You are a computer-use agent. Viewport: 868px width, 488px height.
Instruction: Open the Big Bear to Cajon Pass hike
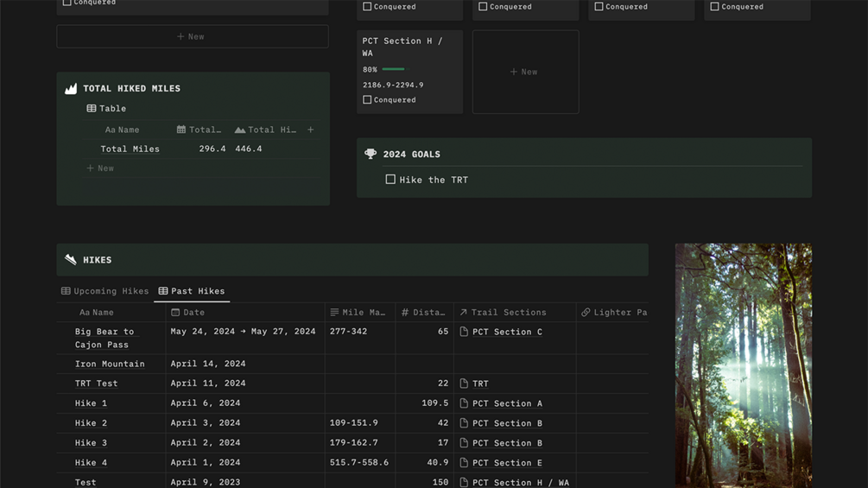point(105,338)
